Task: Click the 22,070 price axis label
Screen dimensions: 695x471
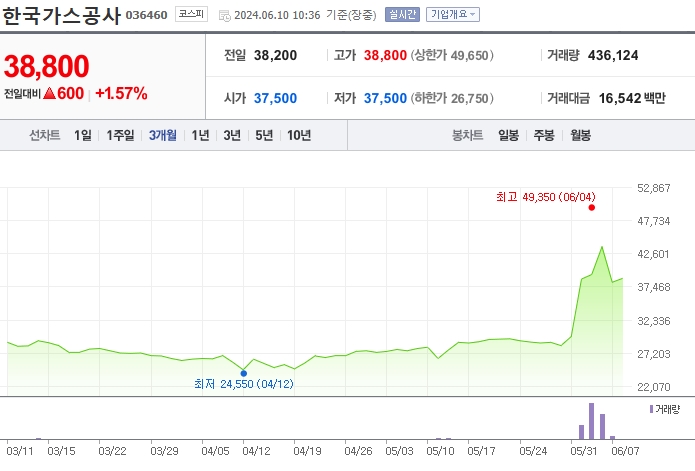Action: [x=654, y=387]
